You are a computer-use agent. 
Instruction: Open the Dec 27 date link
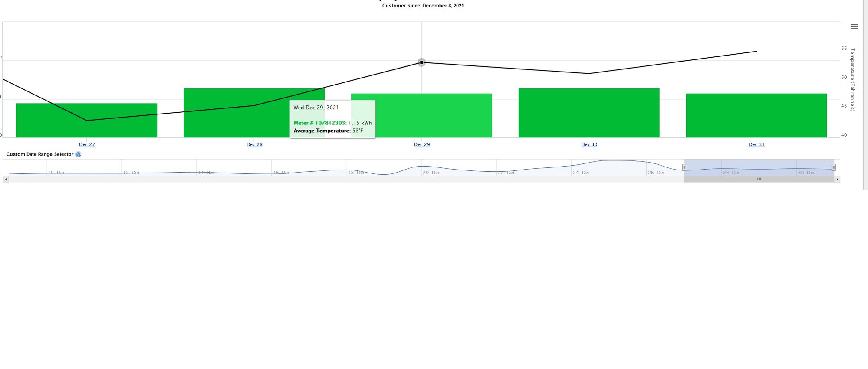pos(87,144)
